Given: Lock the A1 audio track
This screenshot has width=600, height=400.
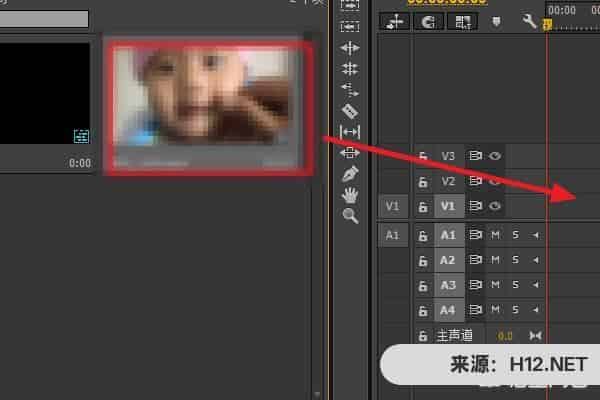Looking at the screenshot, I should point(423,236).
